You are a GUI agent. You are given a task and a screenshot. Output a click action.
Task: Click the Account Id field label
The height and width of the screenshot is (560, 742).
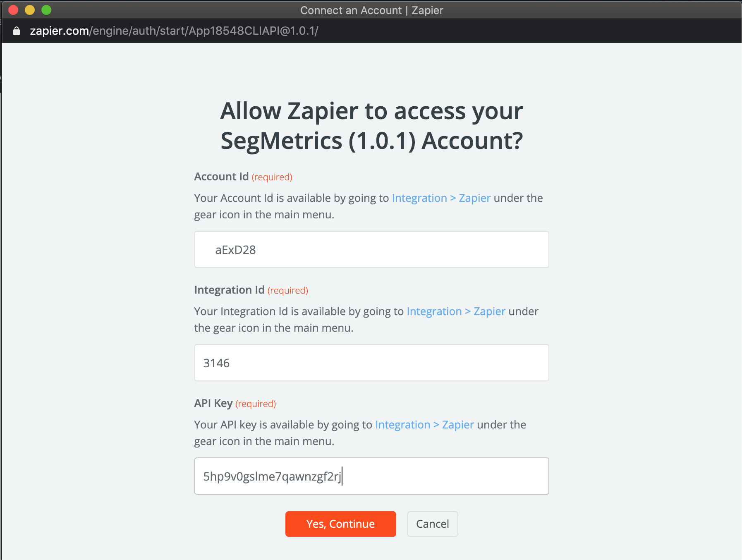point(221,177)
